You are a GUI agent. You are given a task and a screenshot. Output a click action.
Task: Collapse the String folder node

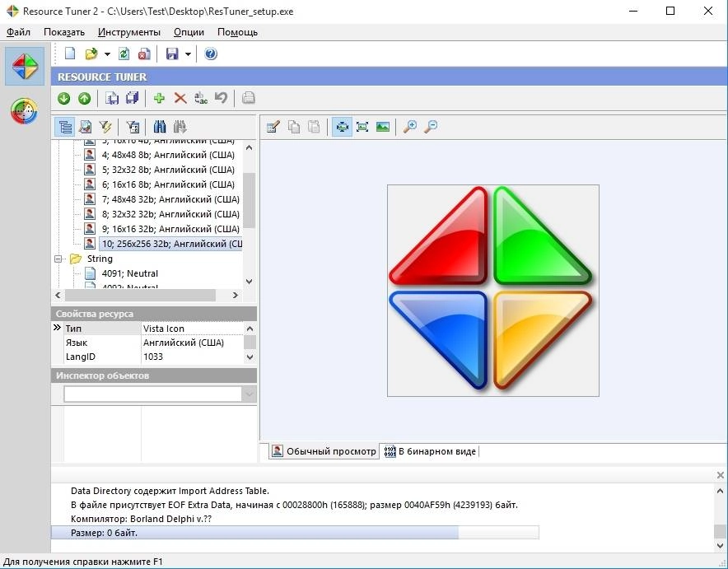point(58,259)
